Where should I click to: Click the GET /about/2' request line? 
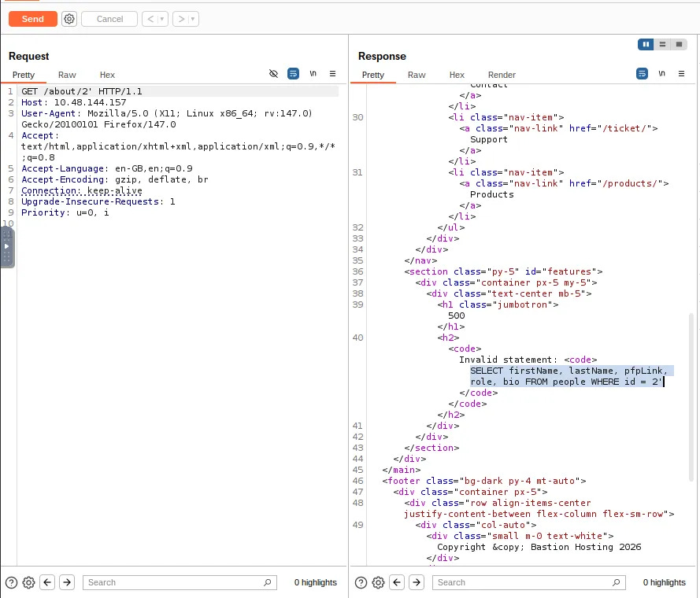pyautogui.click(x=82, y=91)
